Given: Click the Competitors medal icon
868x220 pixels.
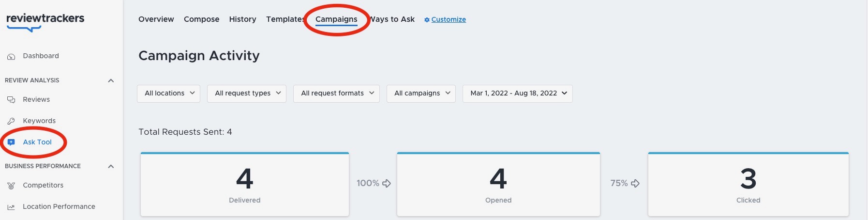Looking at the screenshot, I should coord(11,186).
